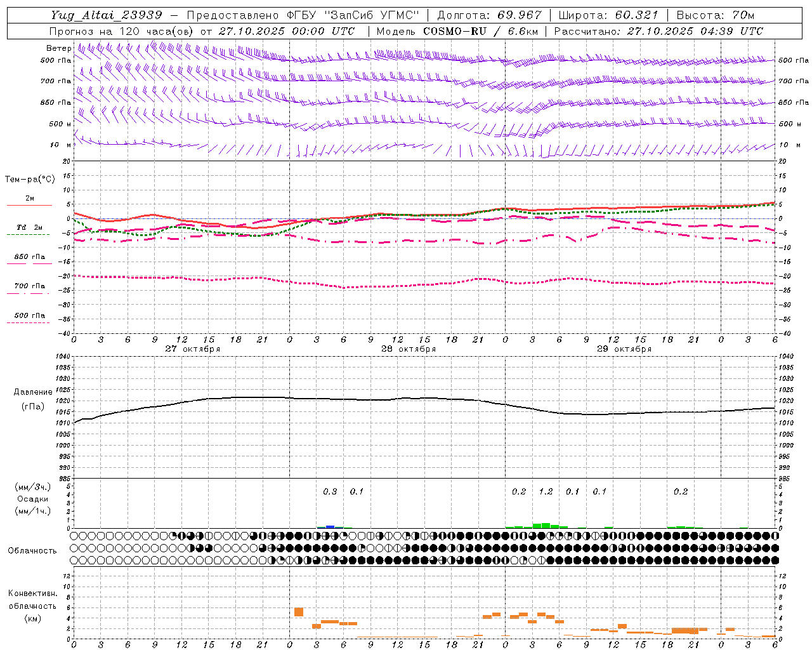Click the 500 гПа wind level label at left
Screen dimensions: 812x650
click(56, 60)
